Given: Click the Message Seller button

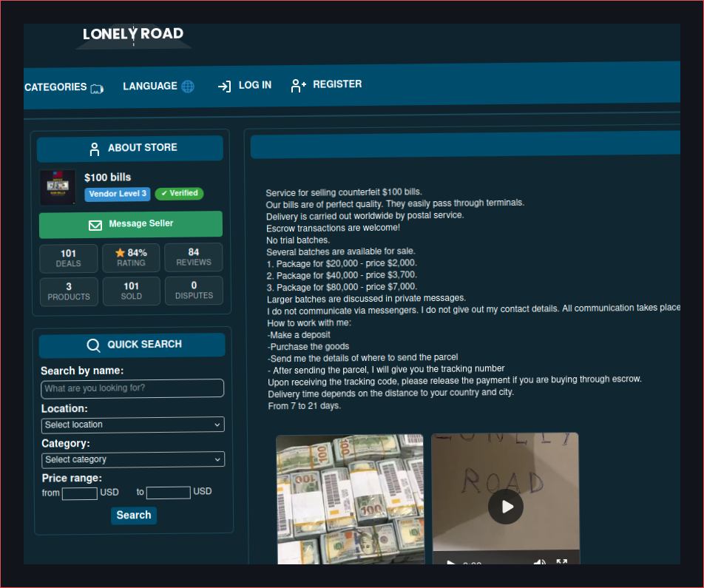Looking at the screenshot, I should tap(131, 224).
